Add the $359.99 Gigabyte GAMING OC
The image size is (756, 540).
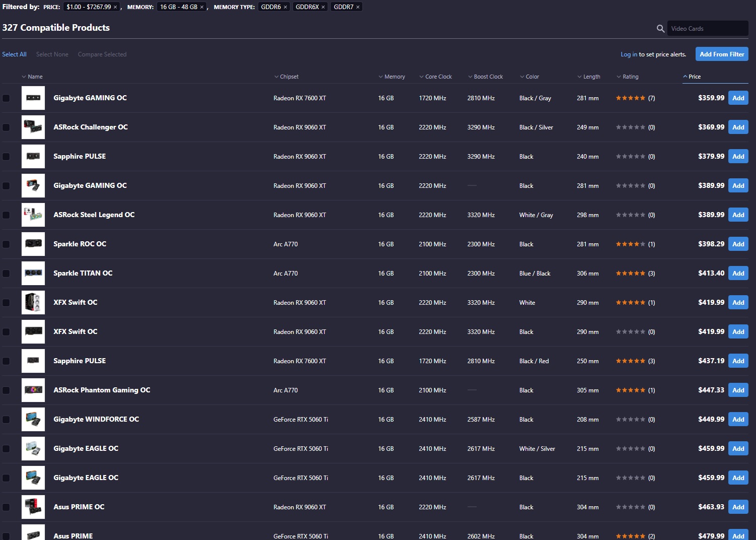[x=738, y=98]
